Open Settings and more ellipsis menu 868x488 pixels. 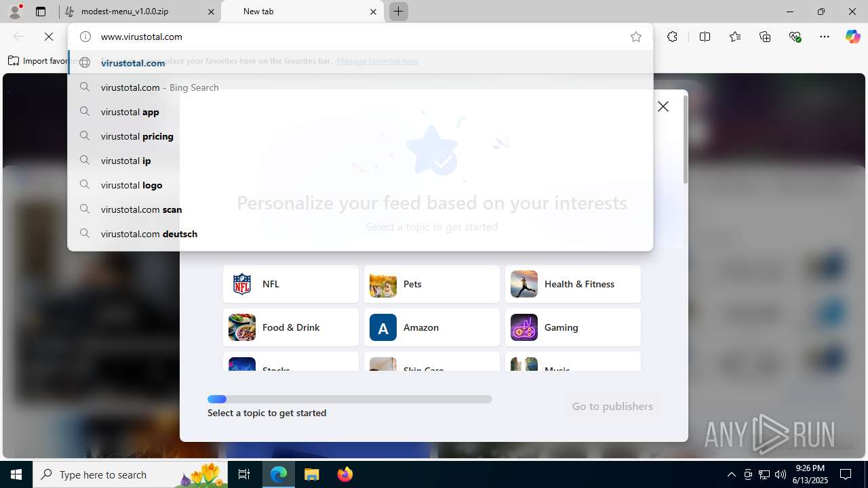(x=825, y=37)
